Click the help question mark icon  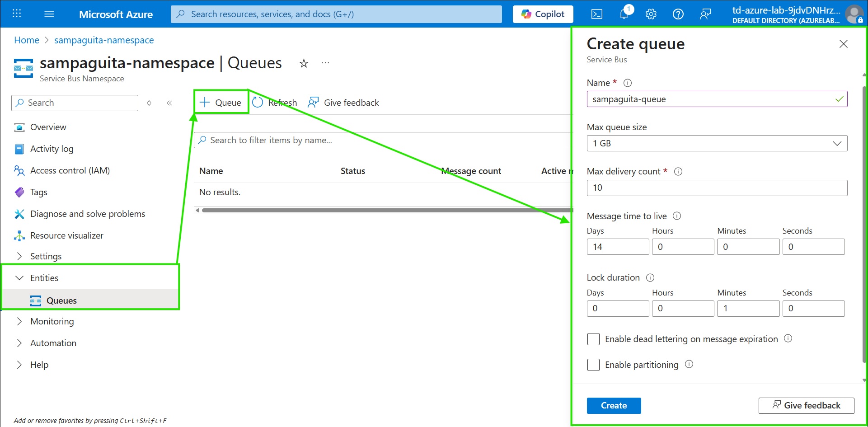tap(678, 14)
